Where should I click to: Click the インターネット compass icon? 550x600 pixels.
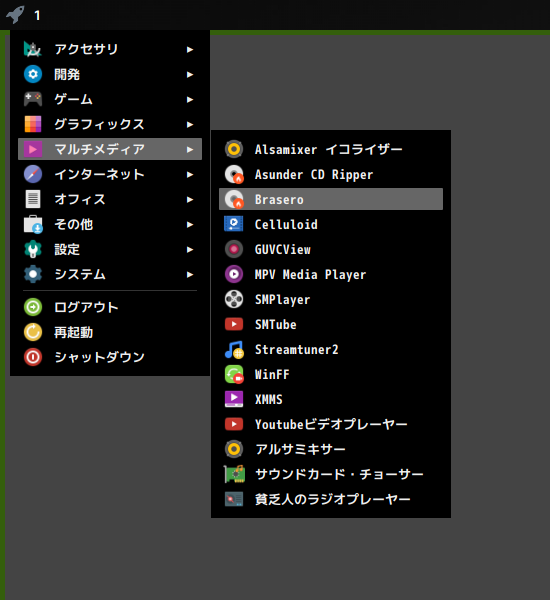[x=33, y=174]
